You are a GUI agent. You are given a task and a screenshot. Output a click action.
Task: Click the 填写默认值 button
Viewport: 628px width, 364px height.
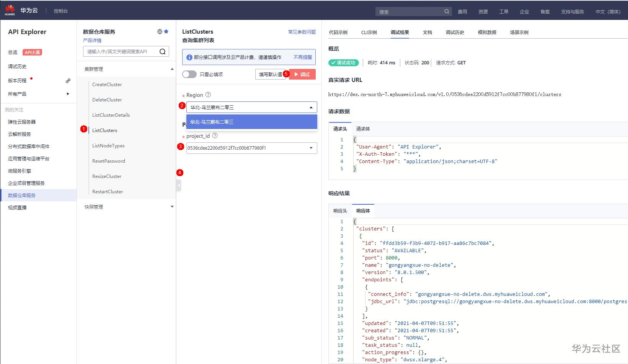[x=271, y=74]
